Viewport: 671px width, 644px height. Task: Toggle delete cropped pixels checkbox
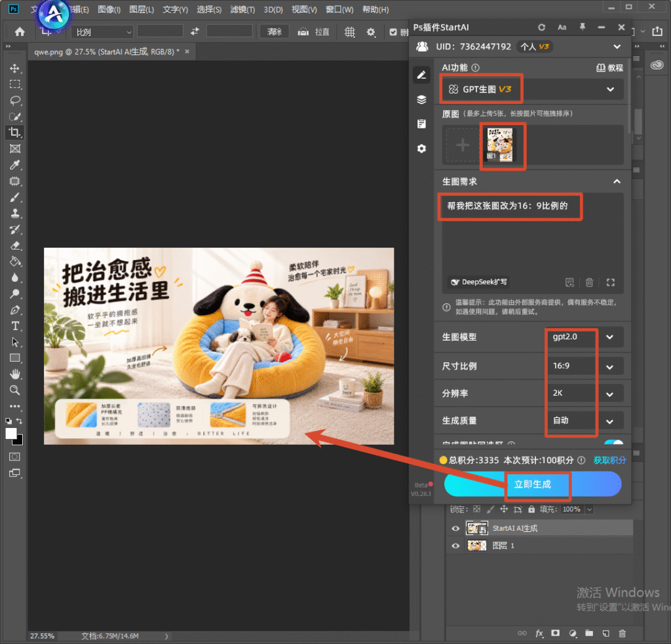coord(393,32)
